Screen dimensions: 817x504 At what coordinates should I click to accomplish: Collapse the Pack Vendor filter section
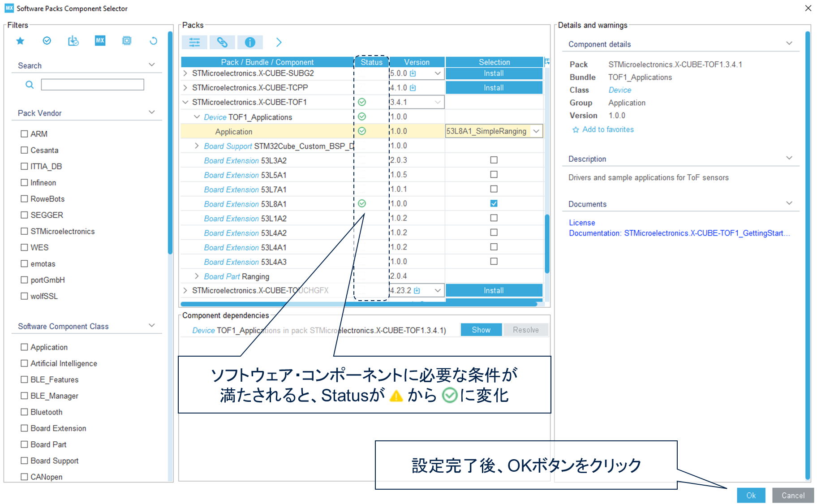(x=152, y=112)
